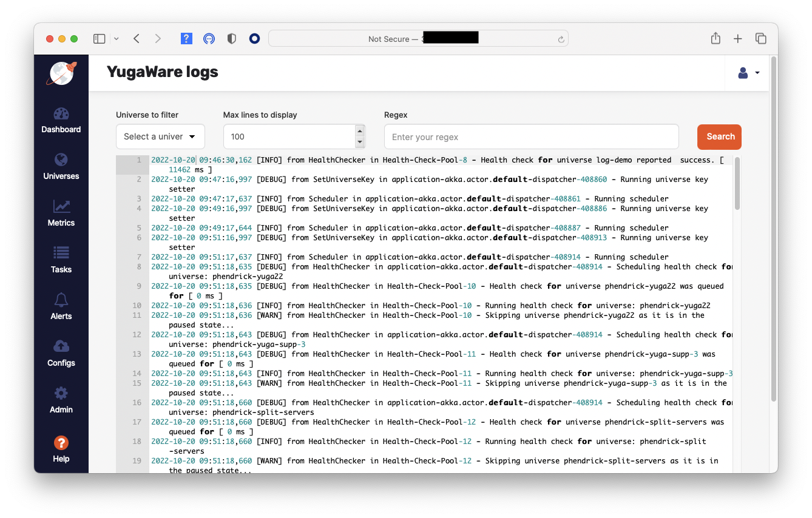Click the Safari address bar
Image resolution: width=812 pixels, height=518 pixels.
[x=418, y=39]
